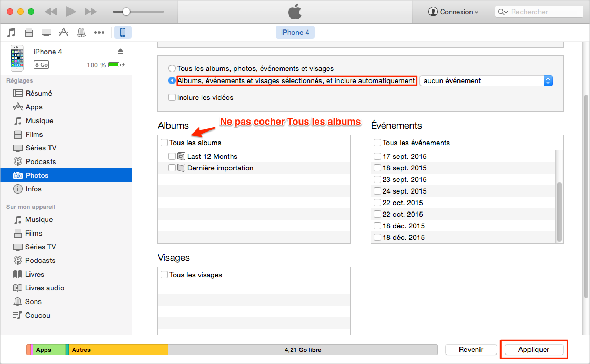
Task: Click the iPhone 4 thumbnail image
Action: click(17, 58)
